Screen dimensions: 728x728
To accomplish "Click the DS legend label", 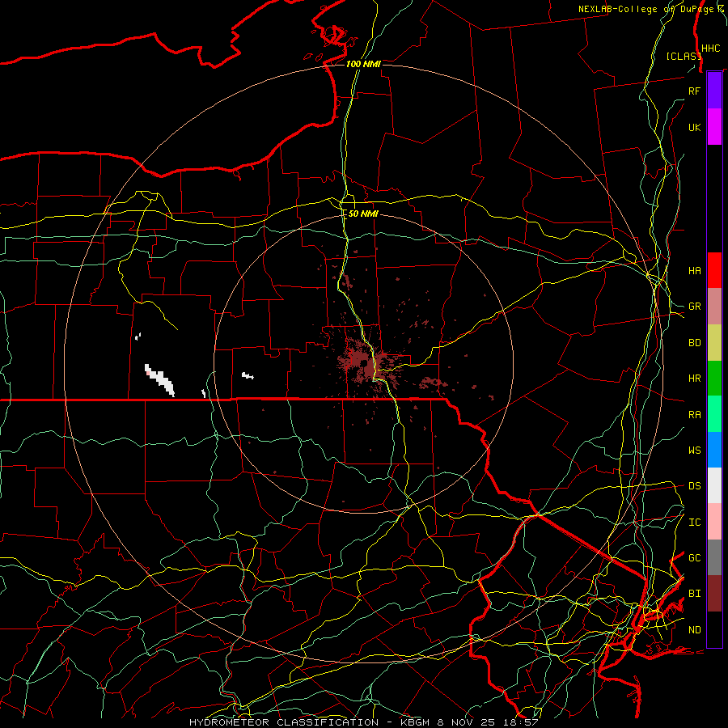I will 694,486.
